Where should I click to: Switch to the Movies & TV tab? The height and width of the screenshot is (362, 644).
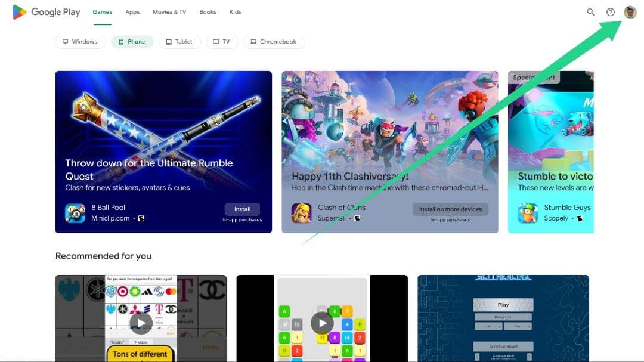pyautogui.click(x=169, y=12)
